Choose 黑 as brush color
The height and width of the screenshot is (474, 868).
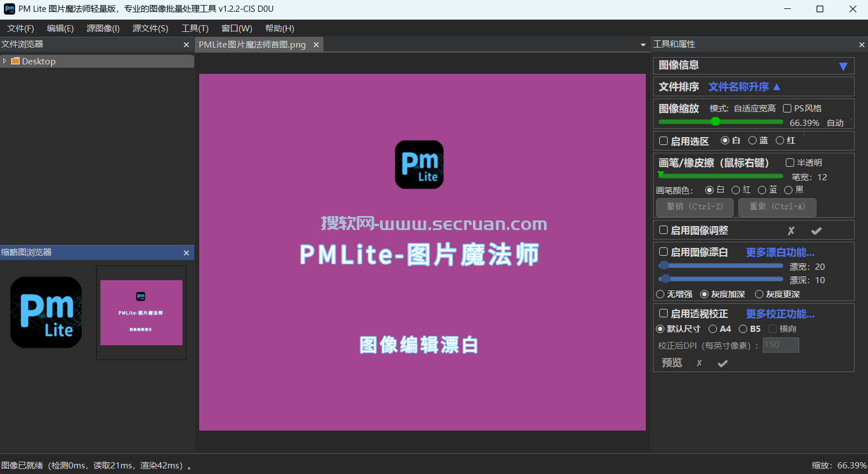click(789, 190)
